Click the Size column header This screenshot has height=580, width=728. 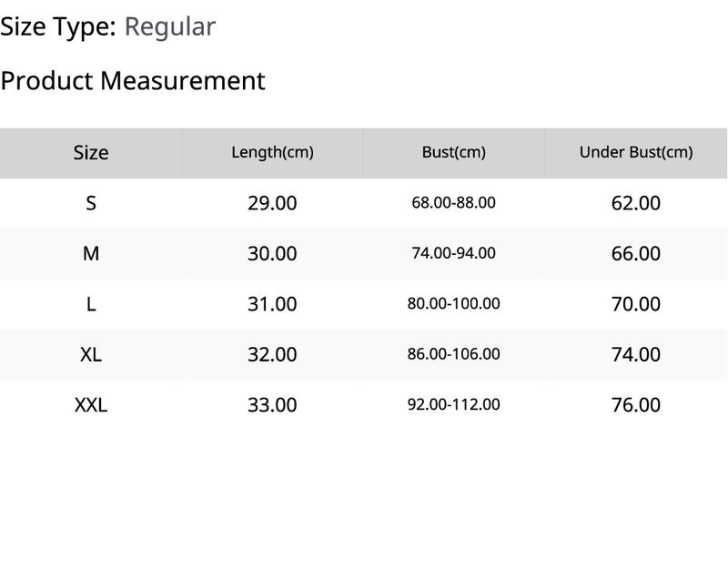coord(91,153)
